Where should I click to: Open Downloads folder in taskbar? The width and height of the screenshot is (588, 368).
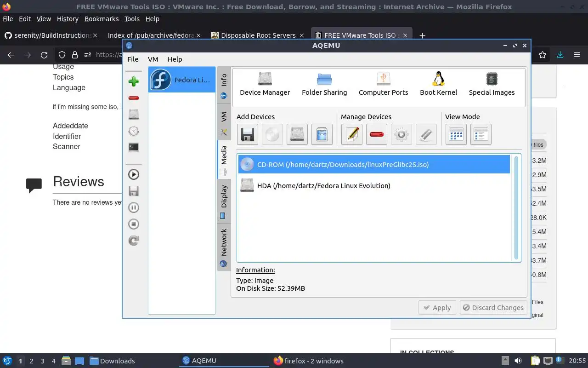pos(112,361)
